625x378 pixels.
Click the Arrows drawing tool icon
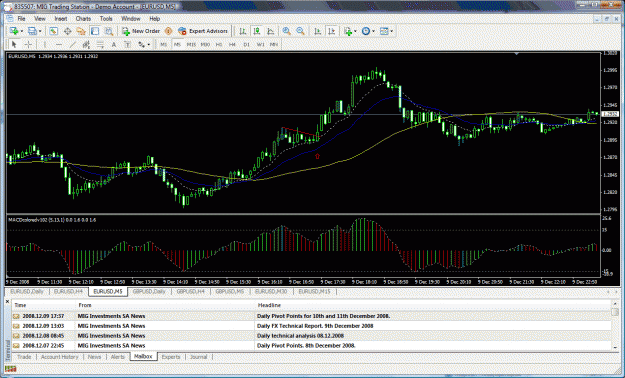pyautogui.click(x=142, y=45)
